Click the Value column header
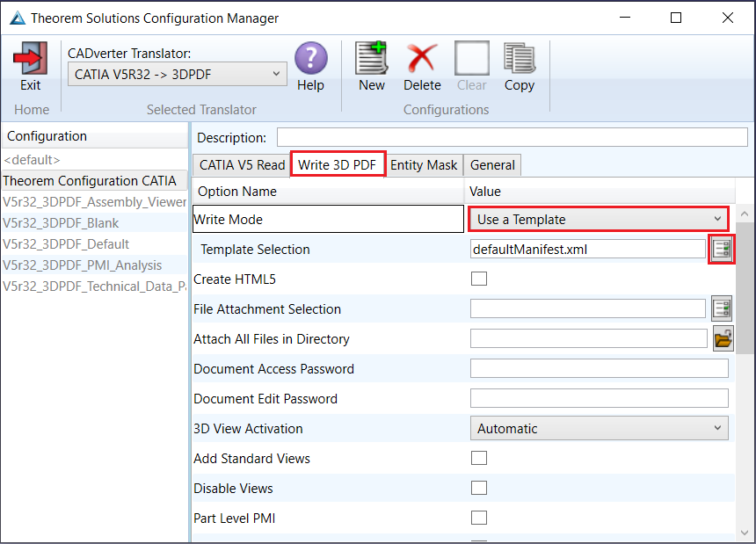Screen dimensions: 756x544 click(600, 192)
